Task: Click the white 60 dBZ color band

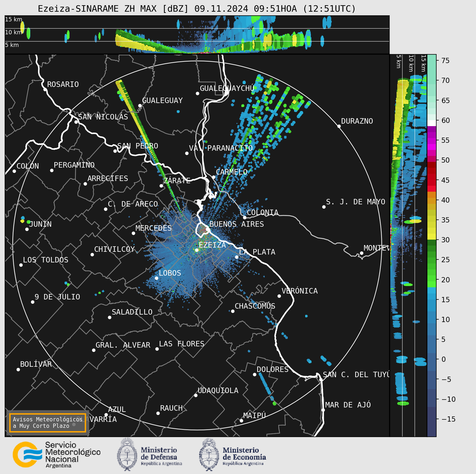Action: (x=432, y=123)
